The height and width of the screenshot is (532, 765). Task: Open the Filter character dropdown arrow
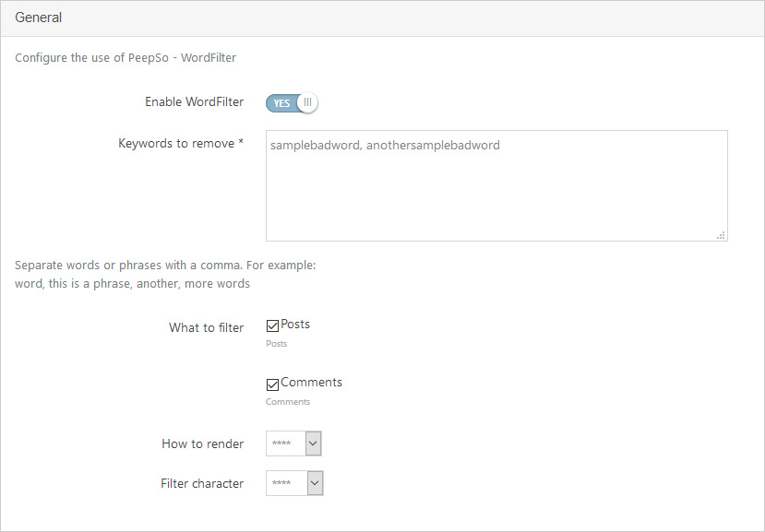316,483
